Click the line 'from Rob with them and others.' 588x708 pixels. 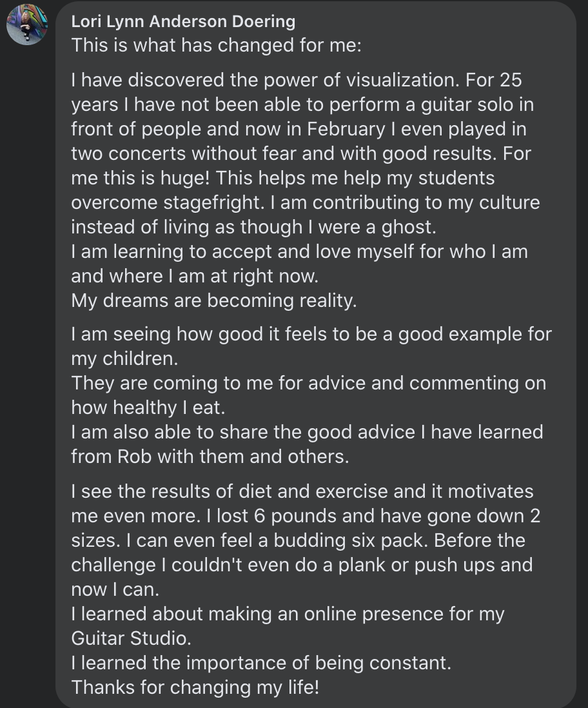pyautogui.click(x=210, y=457)
